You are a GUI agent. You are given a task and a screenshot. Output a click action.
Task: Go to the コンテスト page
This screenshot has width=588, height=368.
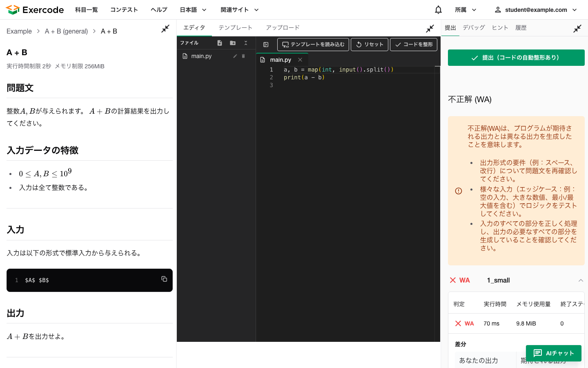tap(124, 10)
